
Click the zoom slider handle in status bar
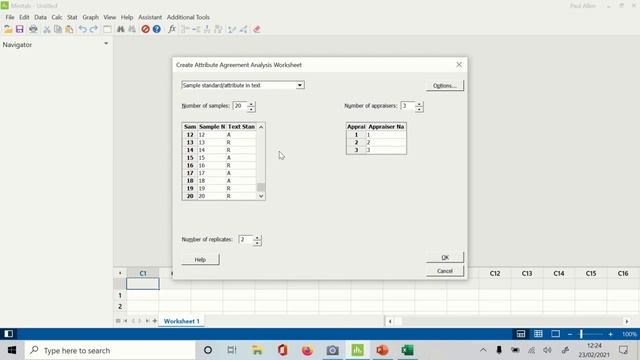581,334
